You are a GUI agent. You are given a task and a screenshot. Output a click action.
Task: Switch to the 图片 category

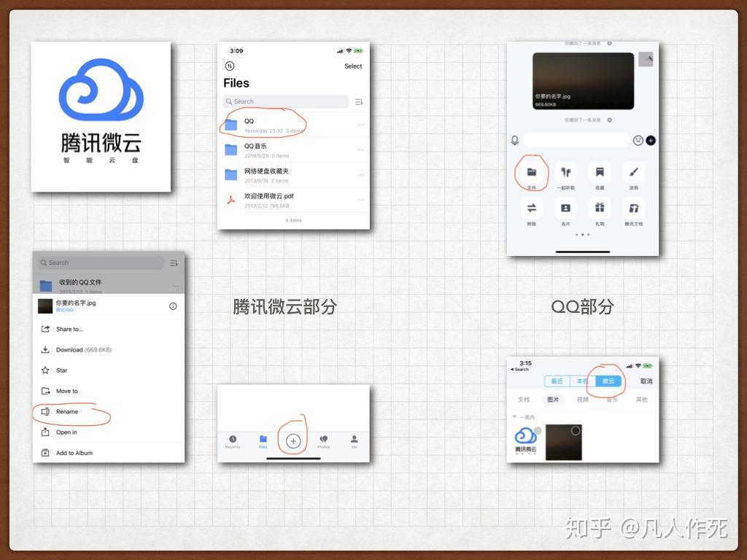point(553,400)
